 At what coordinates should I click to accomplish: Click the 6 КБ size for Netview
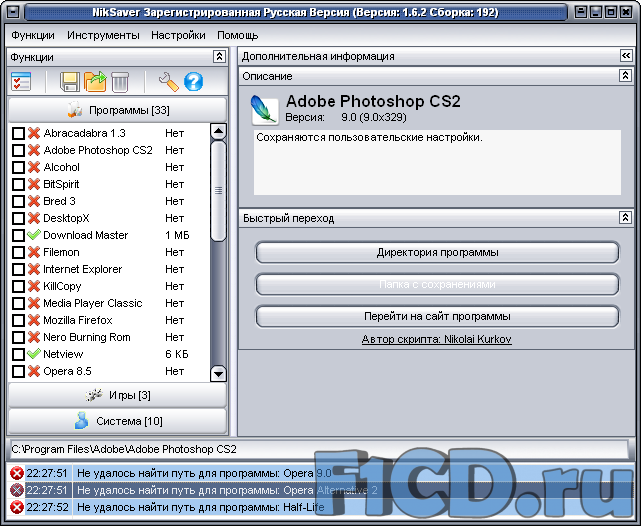pos(177,354)
